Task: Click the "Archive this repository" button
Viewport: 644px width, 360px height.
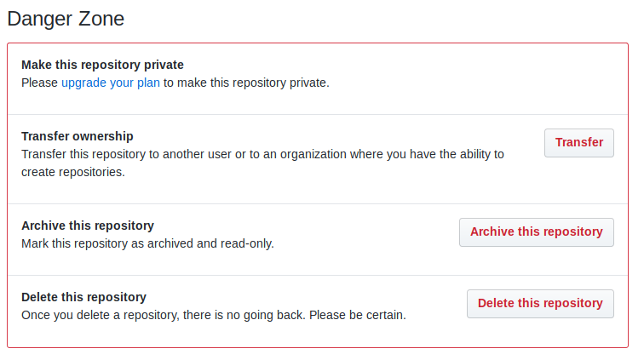Action: click(536, 232)
